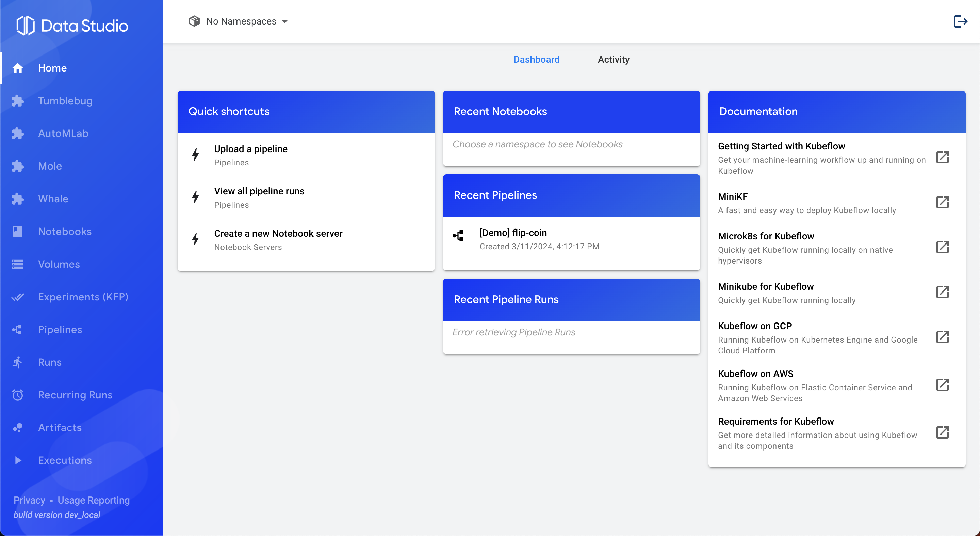Image resolution: width=980 pixels, height=536 pixels.
Task: Click the Usage Reporting footer link
Action: [x=94, y=500]
